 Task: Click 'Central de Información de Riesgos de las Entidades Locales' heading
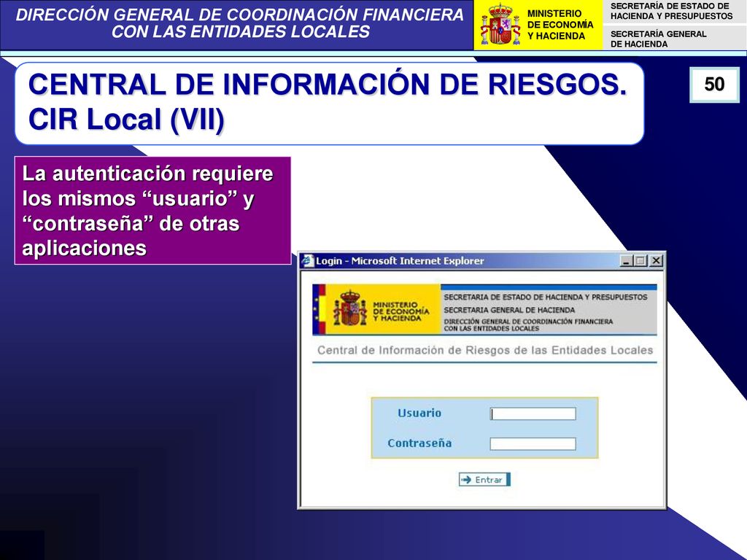(x=485, y=351)
